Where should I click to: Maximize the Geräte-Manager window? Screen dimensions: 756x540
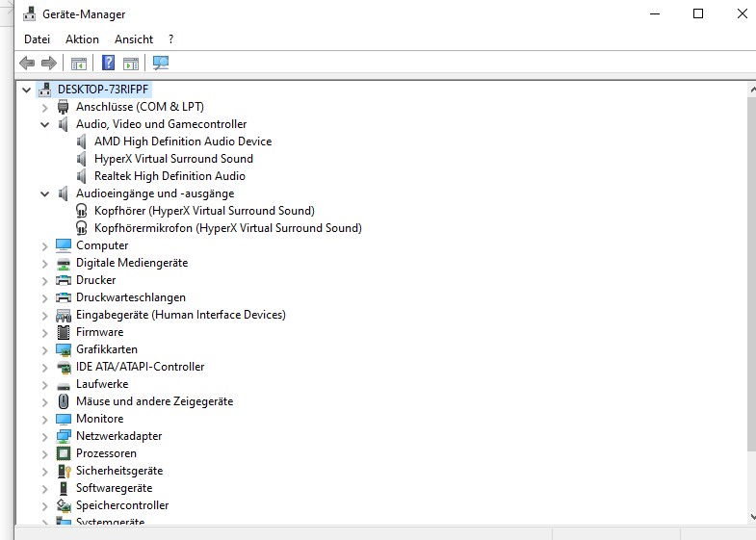click(x=697, y=13)
